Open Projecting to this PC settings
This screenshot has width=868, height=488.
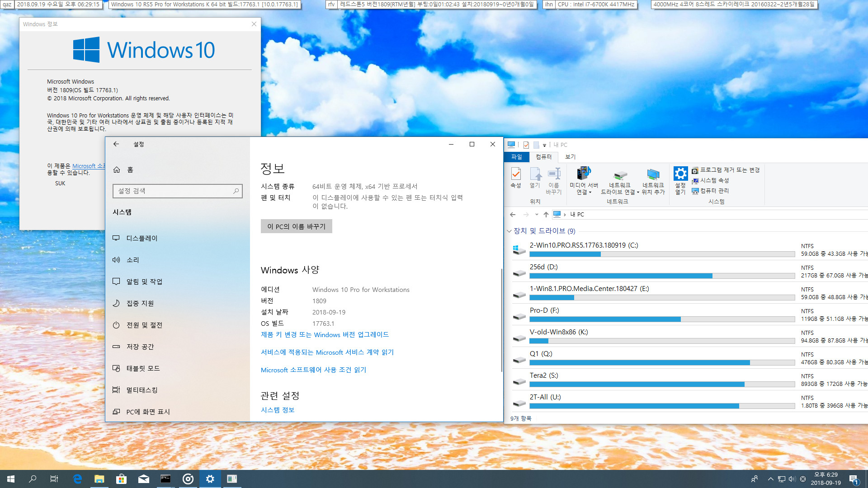(177, 412)
